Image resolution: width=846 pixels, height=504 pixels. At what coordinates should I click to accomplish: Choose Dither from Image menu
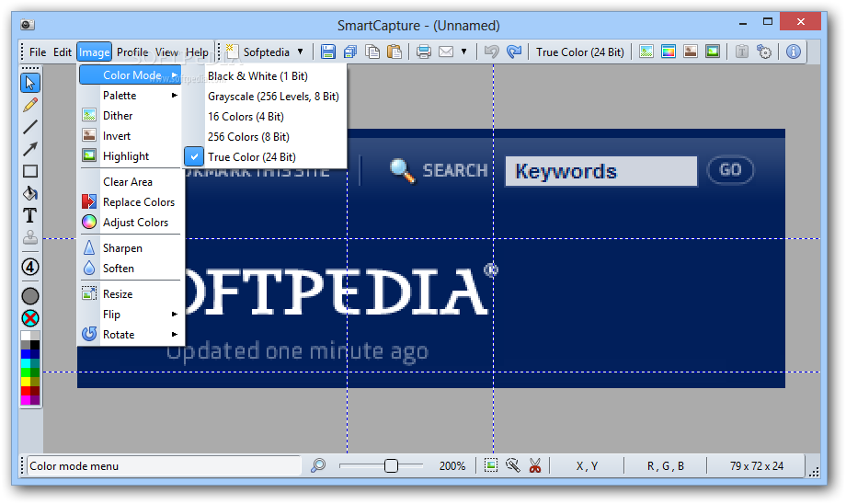click(x=131, y=116)
